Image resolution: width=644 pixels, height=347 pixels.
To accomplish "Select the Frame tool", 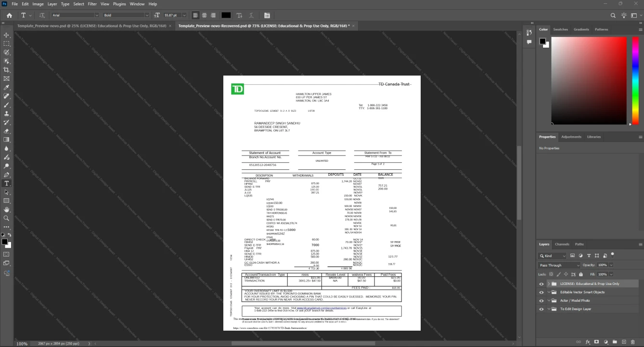I will [x=7, y=78].
